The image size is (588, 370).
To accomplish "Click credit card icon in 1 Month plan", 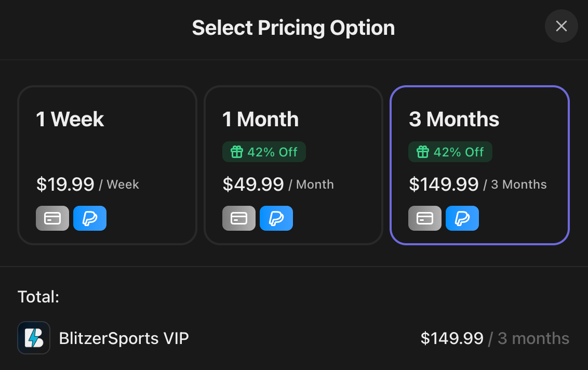I will 239,218.
